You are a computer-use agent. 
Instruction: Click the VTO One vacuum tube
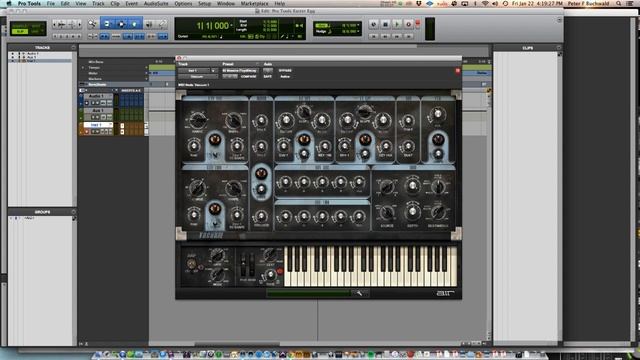click(215, 140)
